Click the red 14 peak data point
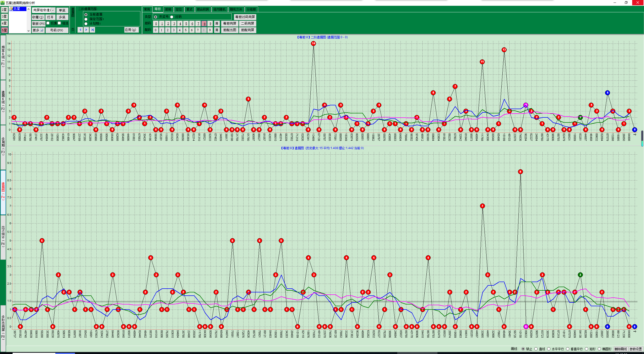Image resolution: width=644 pixels, height=354 pixels. coord(313,43)
